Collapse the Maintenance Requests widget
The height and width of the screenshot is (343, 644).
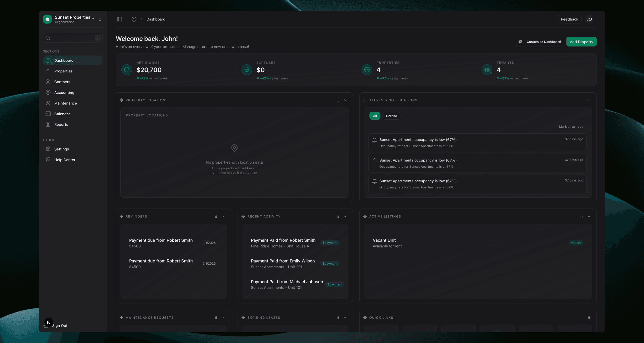[x=223, y=318]
